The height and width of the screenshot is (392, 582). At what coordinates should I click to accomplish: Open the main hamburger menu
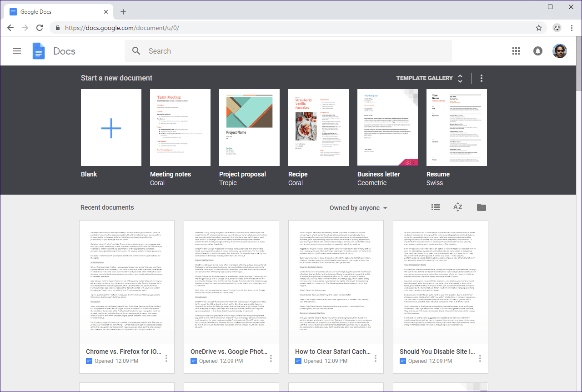17,51
